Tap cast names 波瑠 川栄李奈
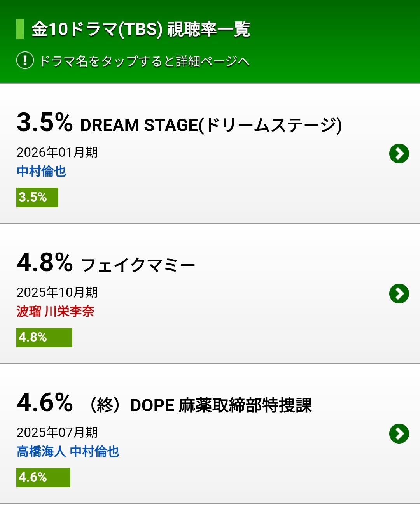The image size is (420, 505). (x=56, y=311)
